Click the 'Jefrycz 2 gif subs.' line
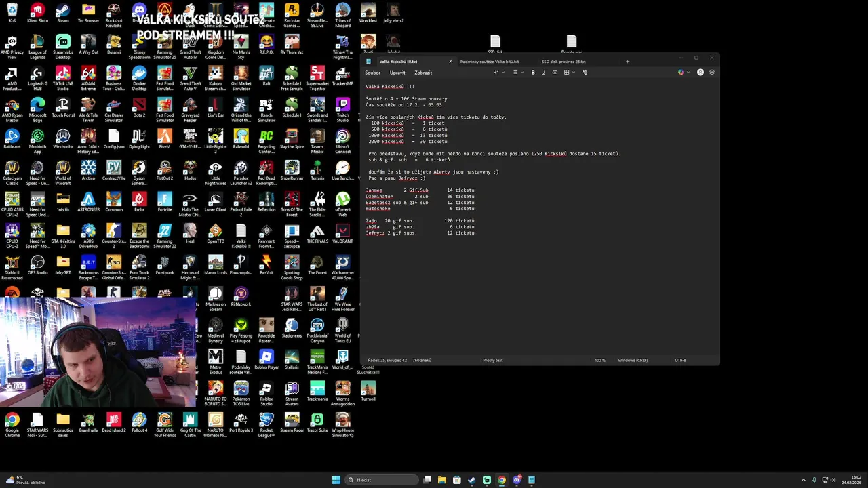Image resolution: width=868 pixels, height=488 pixels. coord(420,233)
